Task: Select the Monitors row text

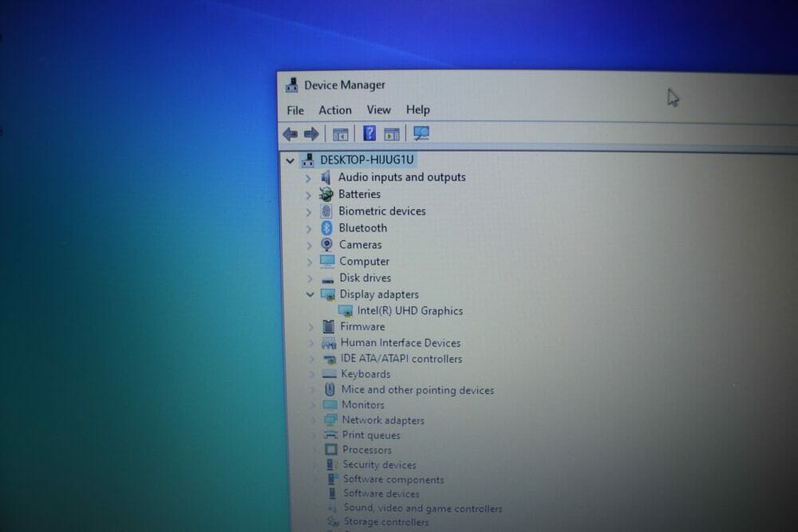Action: tap(363, 405)
